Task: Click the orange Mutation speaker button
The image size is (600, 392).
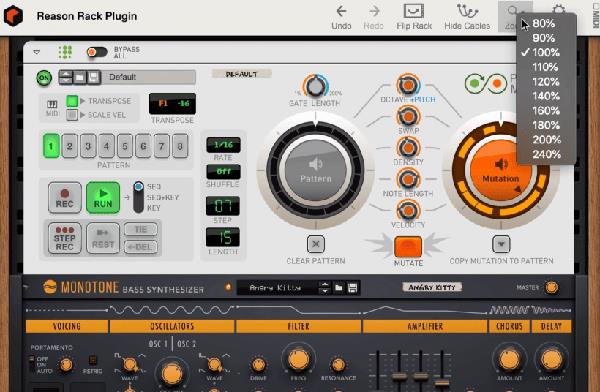Action: pos(501,171)
